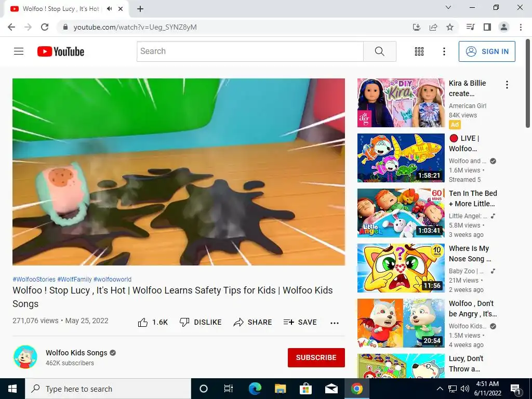Click the Sign In button
This screenshot has height=399, width=532.
tap(487, 51)
